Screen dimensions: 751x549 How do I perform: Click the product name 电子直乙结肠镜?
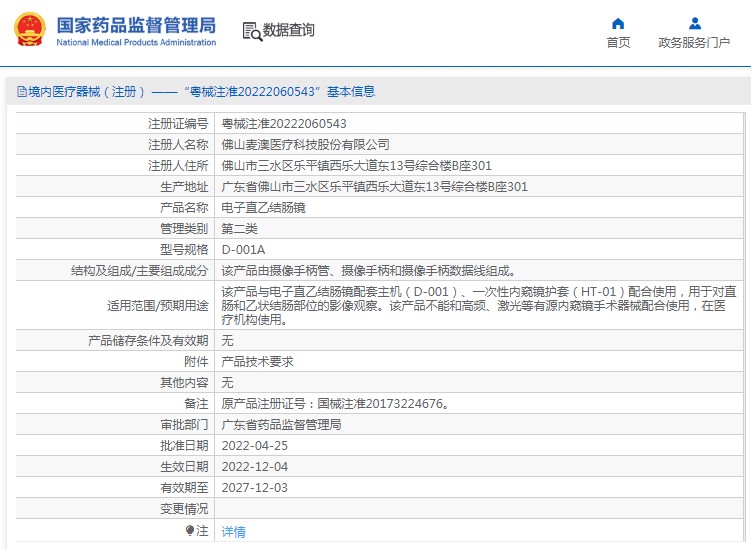point(263,207)
